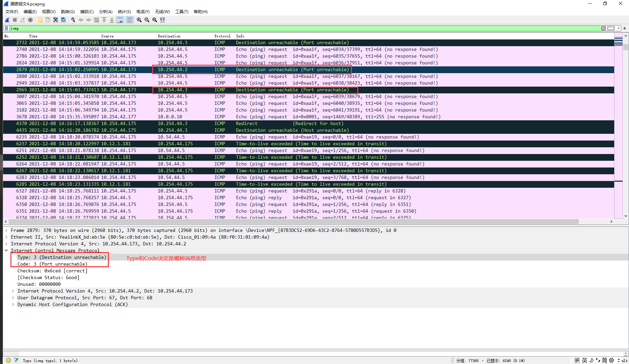Open the 无线(W) menu
The height and width of the screenshot is (364, 629).
pos(162,11)
